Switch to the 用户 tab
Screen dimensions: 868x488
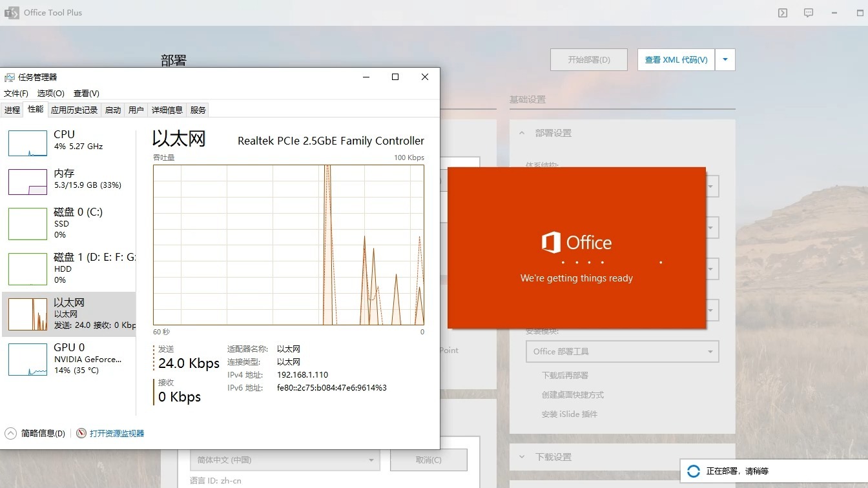pos(136,110)
